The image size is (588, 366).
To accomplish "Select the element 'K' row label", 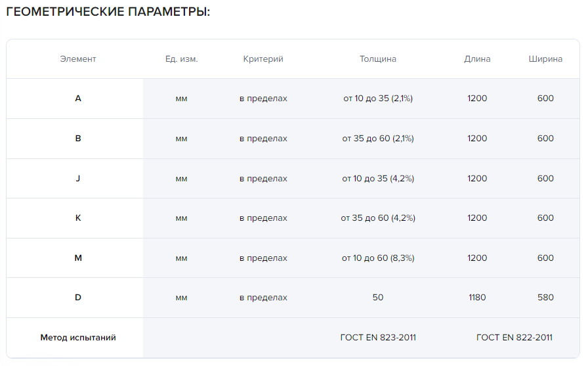I will coord(78,218).
